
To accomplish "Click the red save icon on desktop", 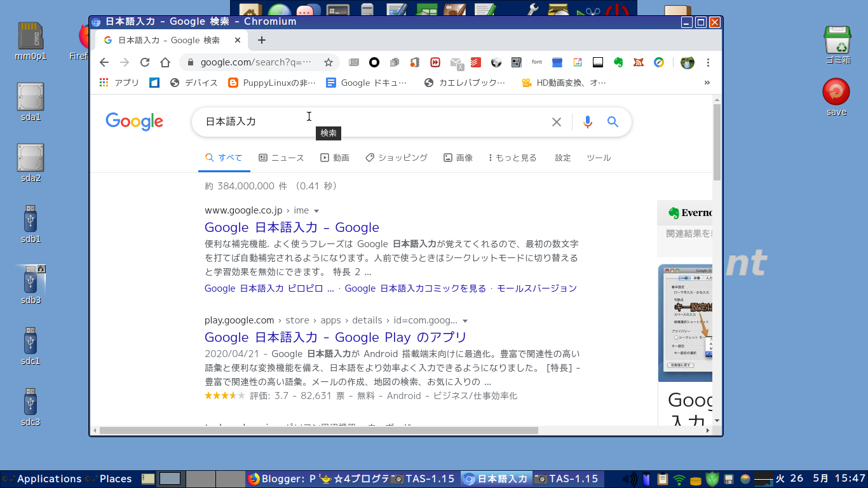I will [x=836, y=97].
